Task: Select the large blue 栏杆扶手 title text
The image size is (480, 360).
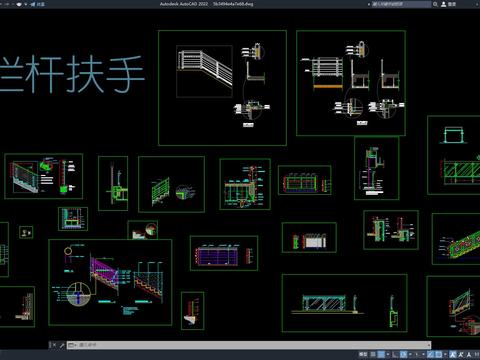Action: [x=72, y=74]
